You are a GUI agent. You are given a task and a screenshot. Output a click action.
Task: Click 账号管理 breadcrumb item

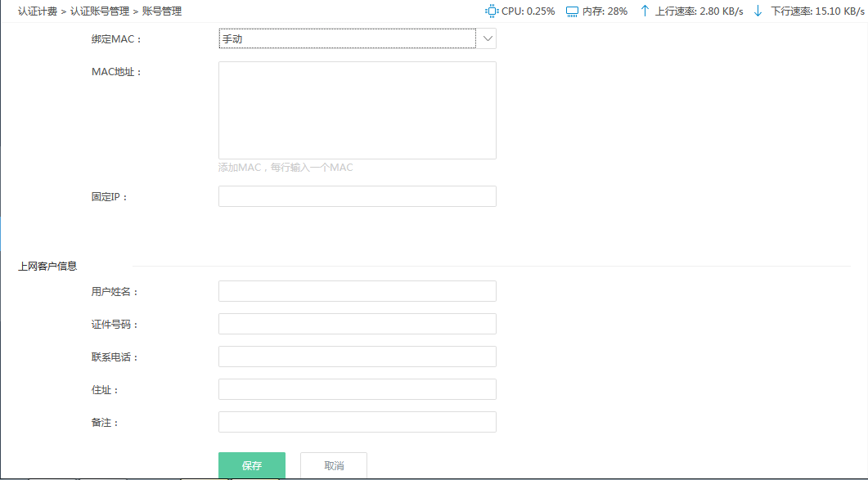[x=162, y=11]
